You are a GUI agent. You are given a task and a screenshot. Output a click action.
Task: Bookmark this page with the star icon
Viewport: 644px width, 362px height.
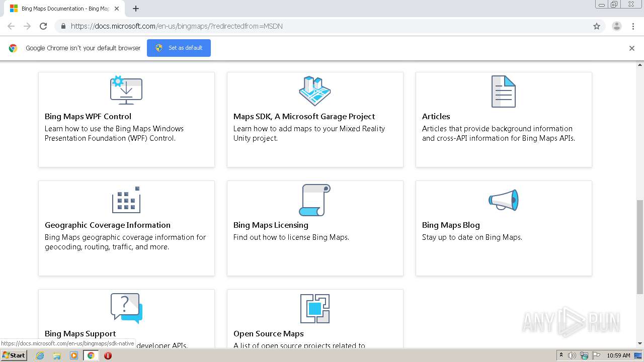pyautogui.click(x=597, y=26)
